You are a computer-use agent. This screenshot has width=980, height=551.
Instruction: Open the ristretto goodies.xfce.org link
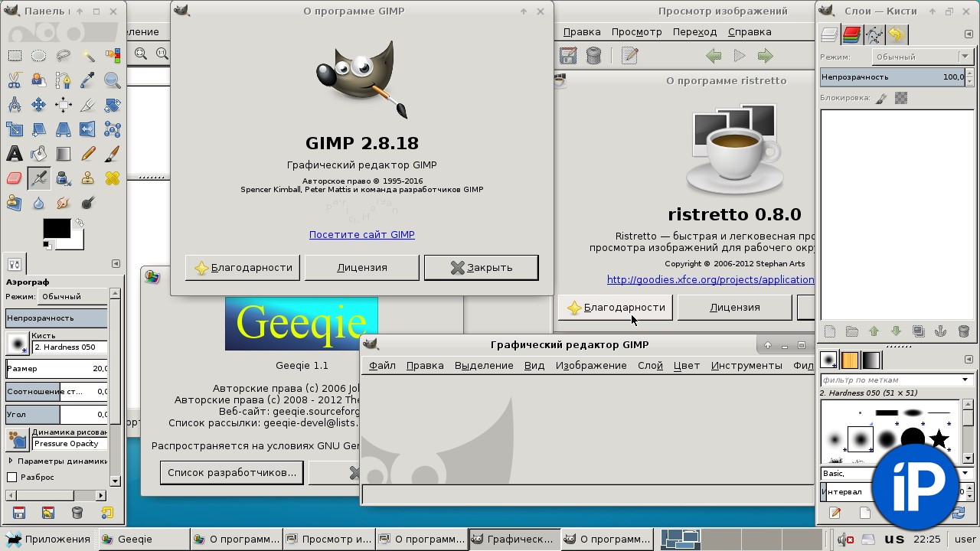point(710,279)
